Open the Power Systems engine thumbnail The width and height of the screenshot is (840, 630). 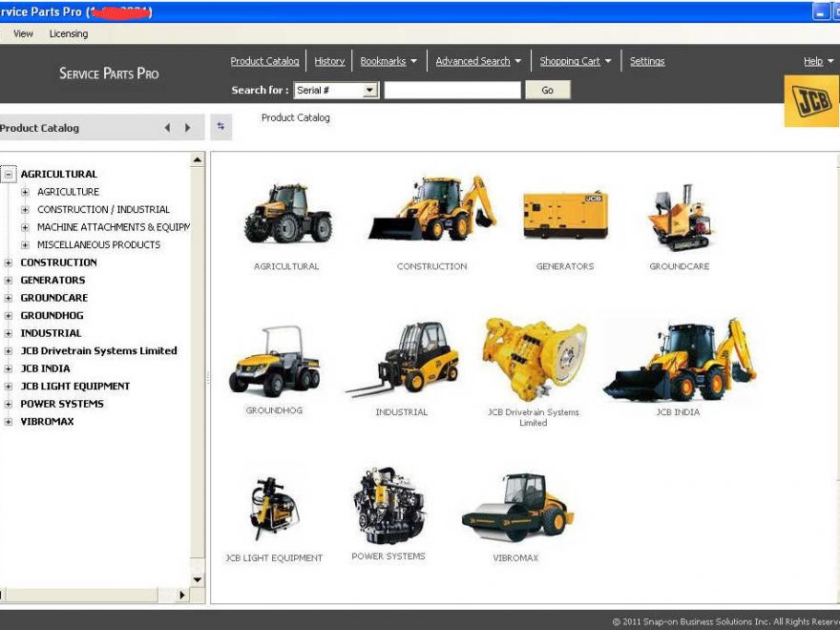(x=388, y=506)
